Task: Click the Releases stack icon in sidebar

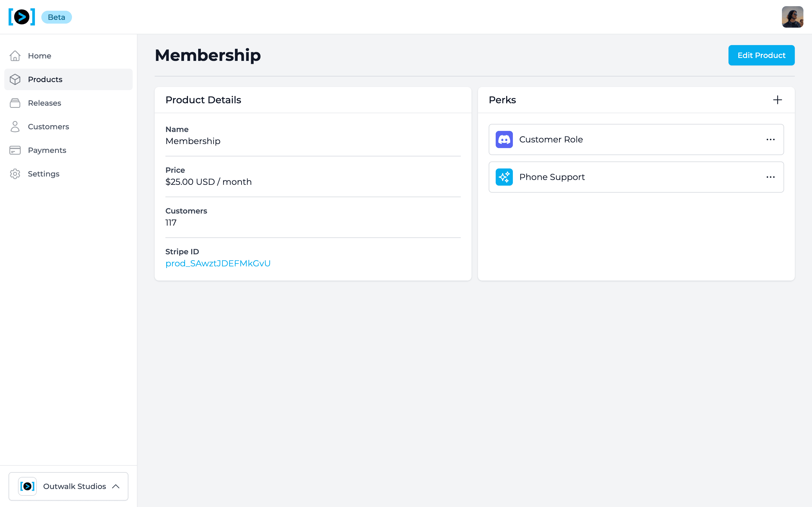Action: (15, 103)
